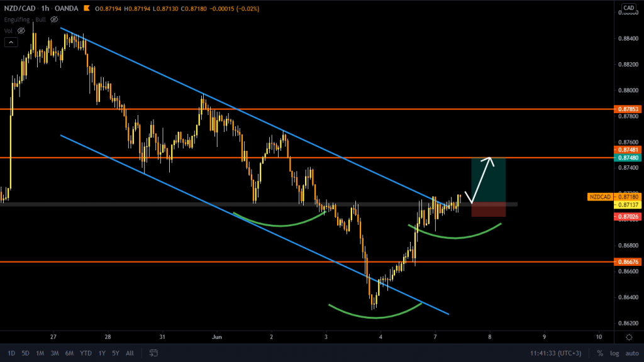Switch the range to 5Y
644x362 pixels.
115,353
